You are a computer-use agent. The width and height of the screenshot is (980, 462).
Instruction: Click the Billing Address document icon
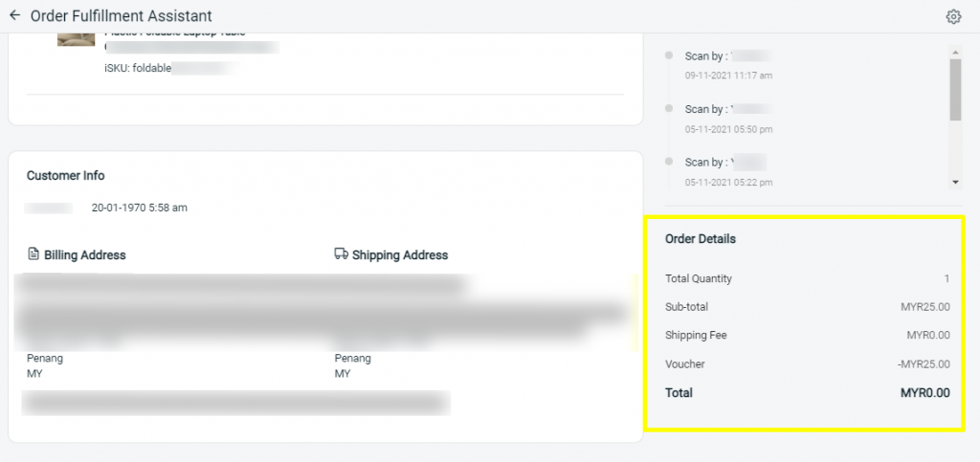click(x=33, y=254)
